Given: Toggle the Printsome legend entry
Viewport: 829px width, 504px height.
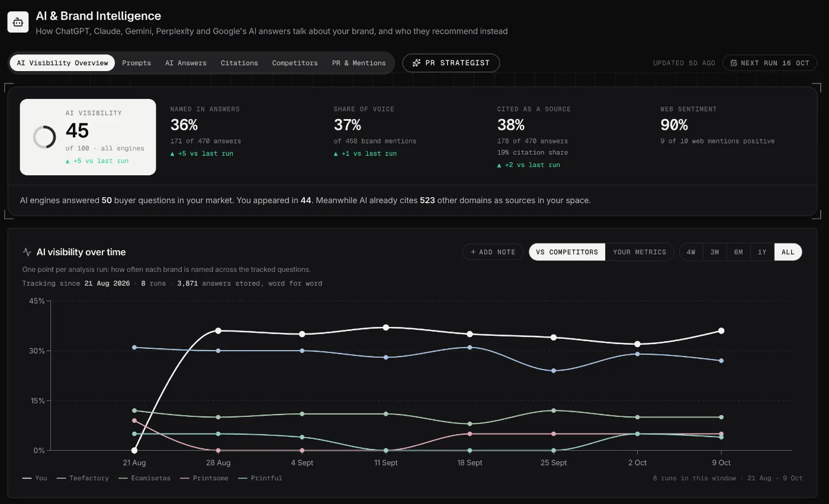Looking at the screenshot, I should [x=204, y=478].
